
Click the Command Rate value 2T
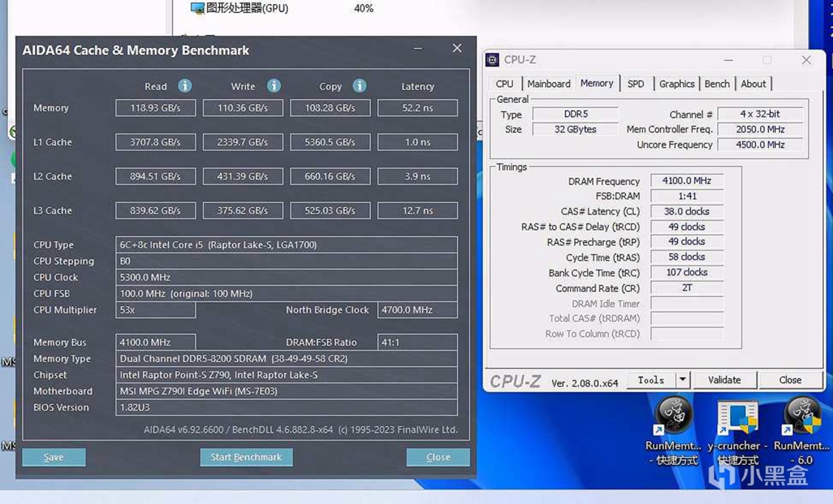[x=687, y=287]
